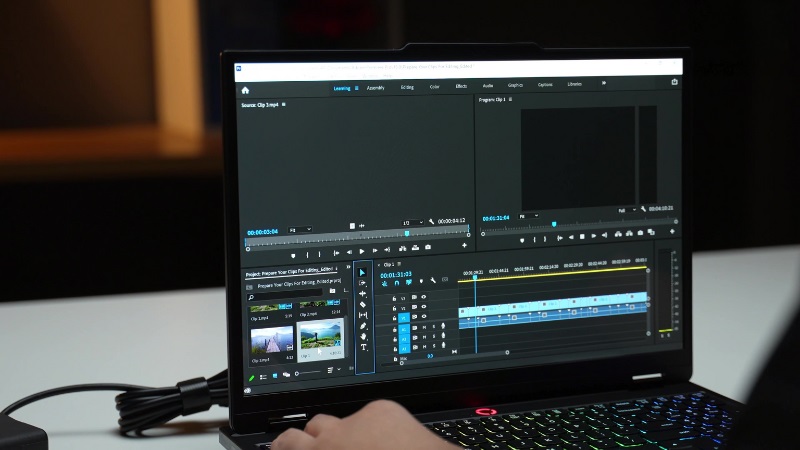Screen dimensions: 800x450
Task: Switch Project panel to freeform view
Action: pyautogui.click(x=286, y=375)
